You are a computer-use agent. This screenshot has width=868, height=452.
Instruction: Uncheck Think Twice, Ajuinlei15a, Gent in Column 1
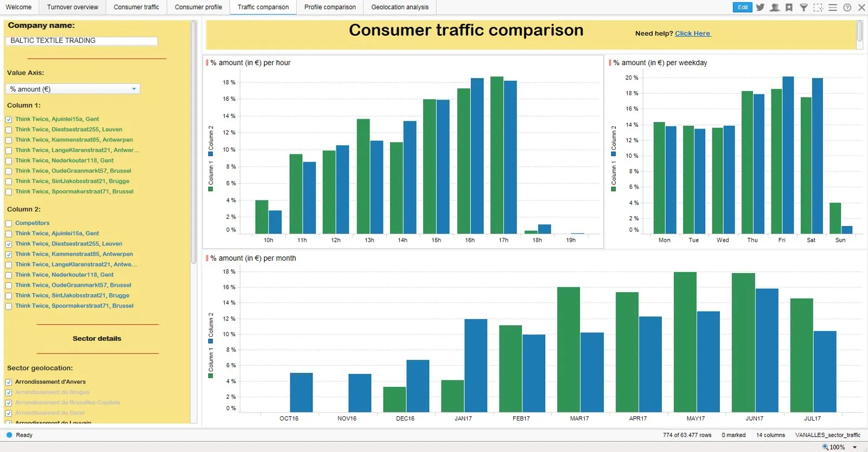pyautogui.click(x=9, y=119)
